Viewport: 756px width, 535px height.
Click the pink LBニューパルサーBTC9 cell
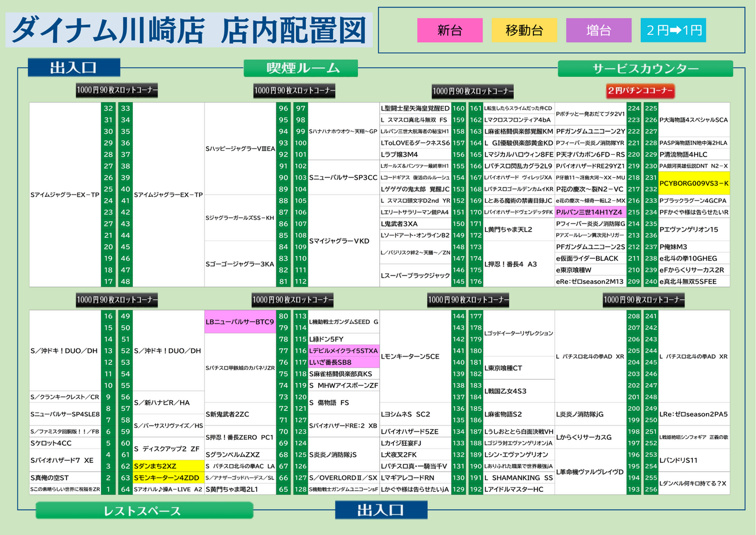coord(240,322)
